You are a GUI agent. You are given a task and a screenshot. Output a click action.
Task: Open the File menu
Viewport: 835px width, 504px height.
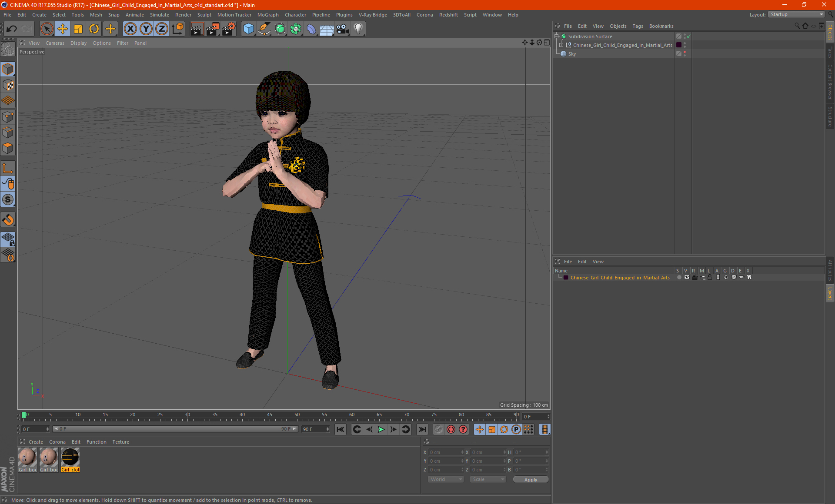click(7, 15)
